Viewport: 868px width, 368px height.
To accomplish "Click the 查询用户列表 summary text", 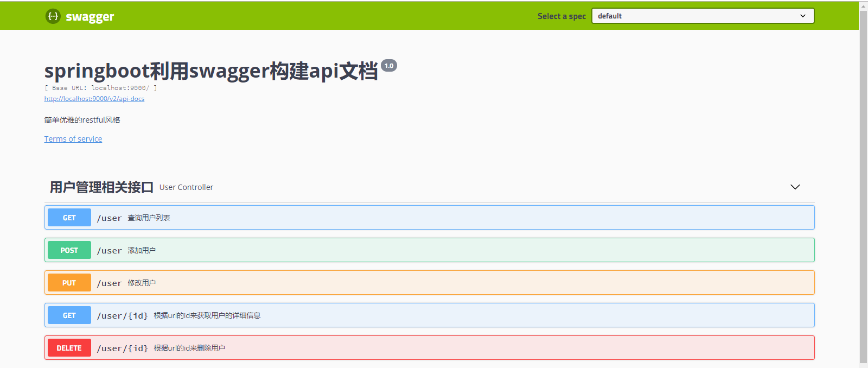I will coord(149,218).
